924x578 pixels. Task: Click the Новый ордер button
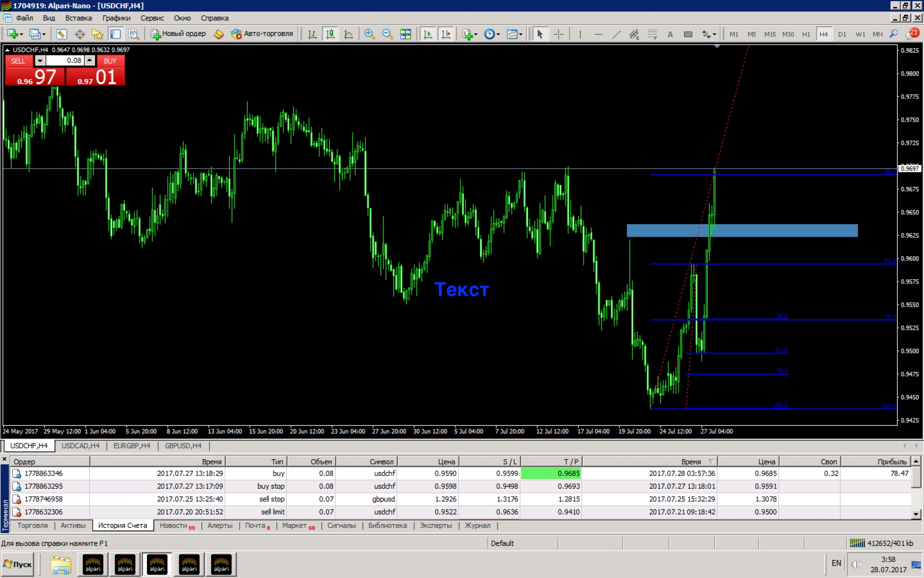tap(178, 34)
